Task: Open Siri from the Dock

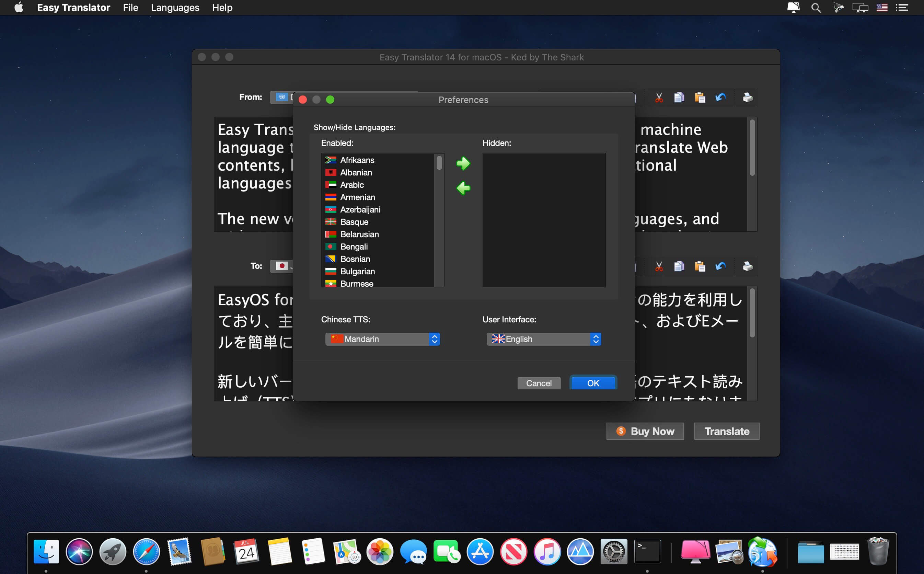Action: click(79, 552)
